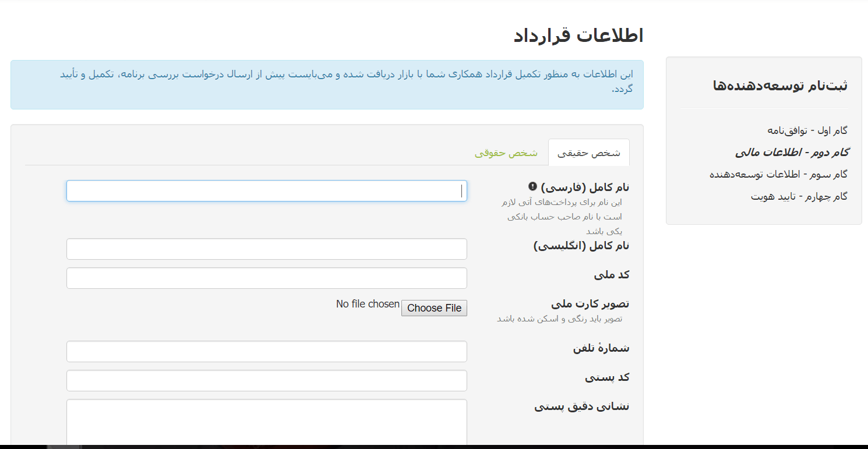The width and height of the screenshot is (868, 449).
Task: Click the اطلاعات قرارداد page heading
Action: 578,36
